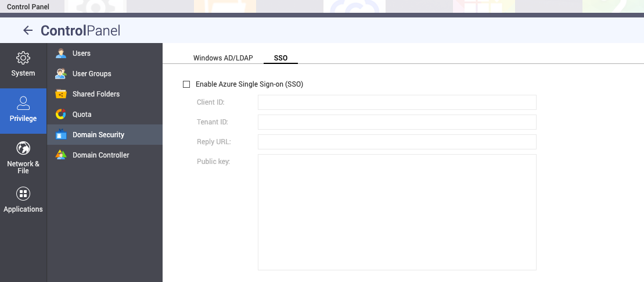Image resolution: width=644 pixels, height=282 pixels.
Task: Go to User Groups
Action: pyautogui.click(x=92, y=74)
